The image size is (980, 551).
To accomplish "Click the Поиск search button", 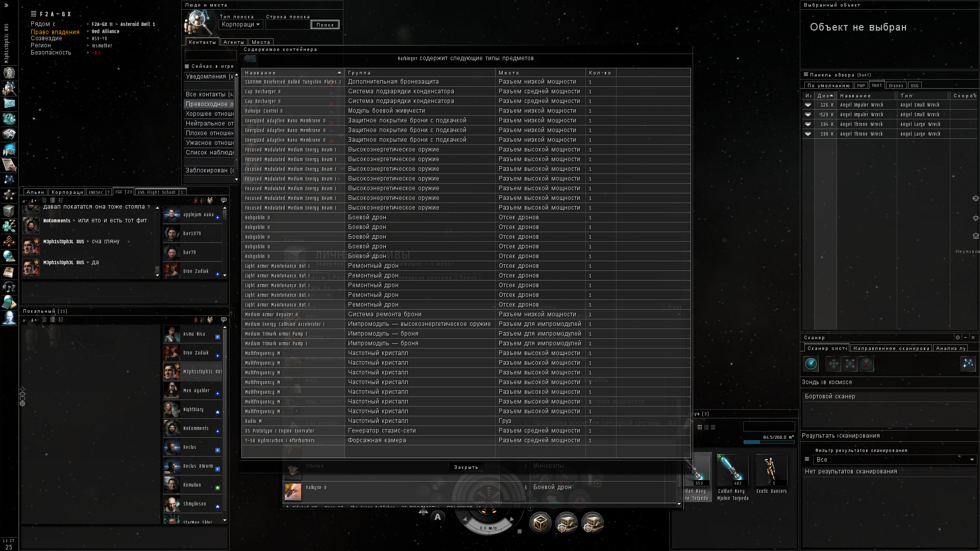I will [x=325, y=24].
